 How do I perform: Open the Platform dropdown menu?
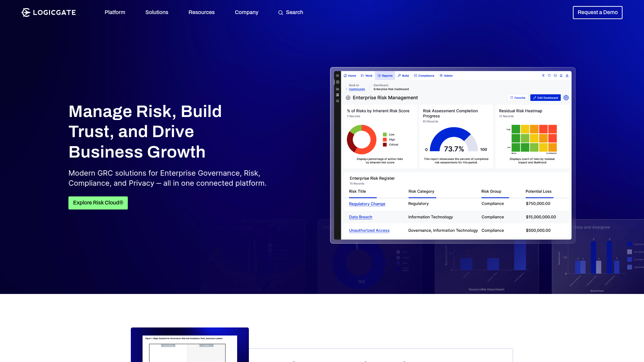click(x=115, y=12)
